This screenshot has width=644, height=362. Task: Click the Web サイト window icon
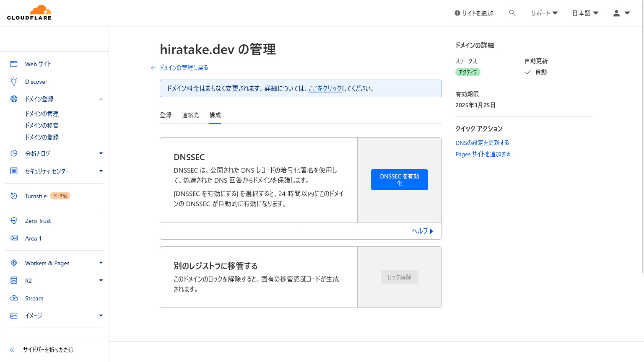click(x=14, y=64)
